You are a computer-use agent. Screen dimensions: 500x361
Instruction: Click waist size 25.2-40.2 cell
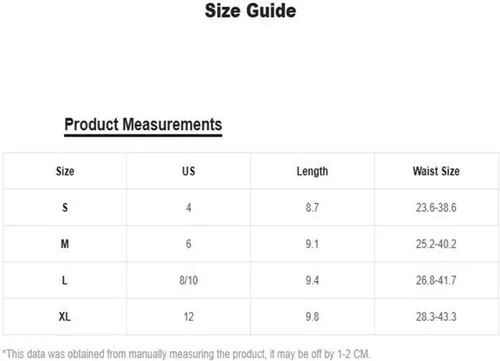tap(436, 244)
